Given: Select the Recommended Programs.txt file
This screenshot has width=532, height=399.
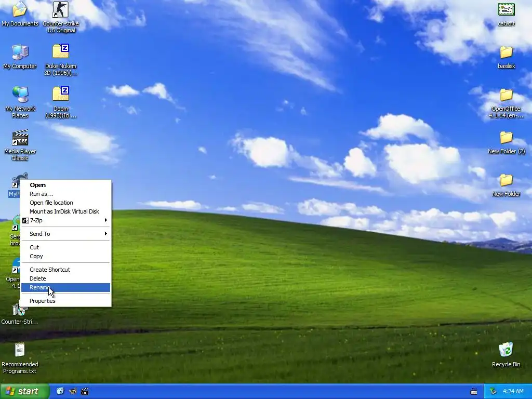Looking at the screenshot, I should click(20, 358).
